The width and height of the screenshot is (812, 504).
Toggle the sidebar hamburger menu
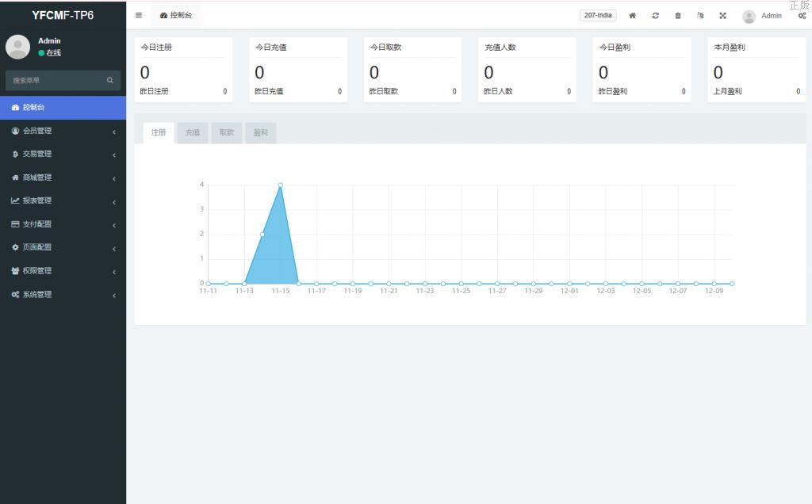139,15
